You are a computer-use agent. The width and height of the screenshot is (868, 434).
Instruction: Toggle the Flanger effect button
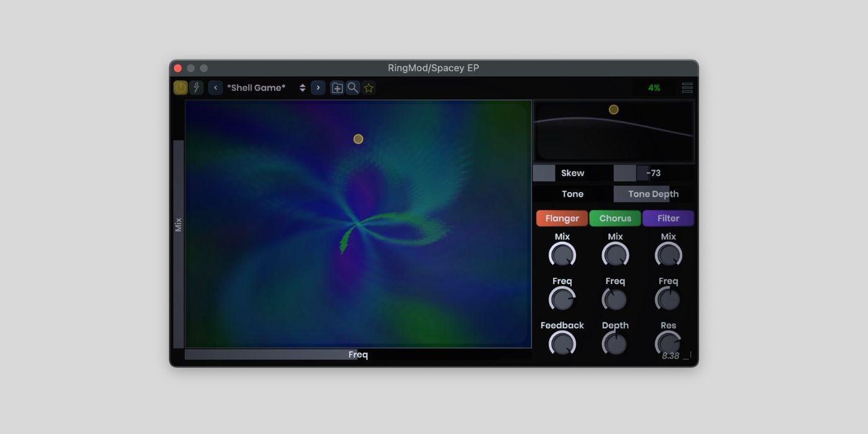562,218
